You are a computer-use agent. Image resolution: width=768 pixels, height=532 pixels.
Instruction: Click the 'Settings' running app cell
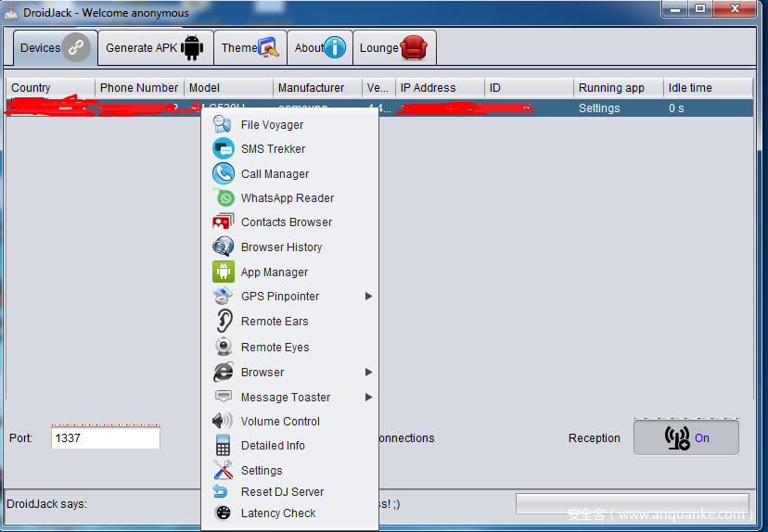coord(618,108)
